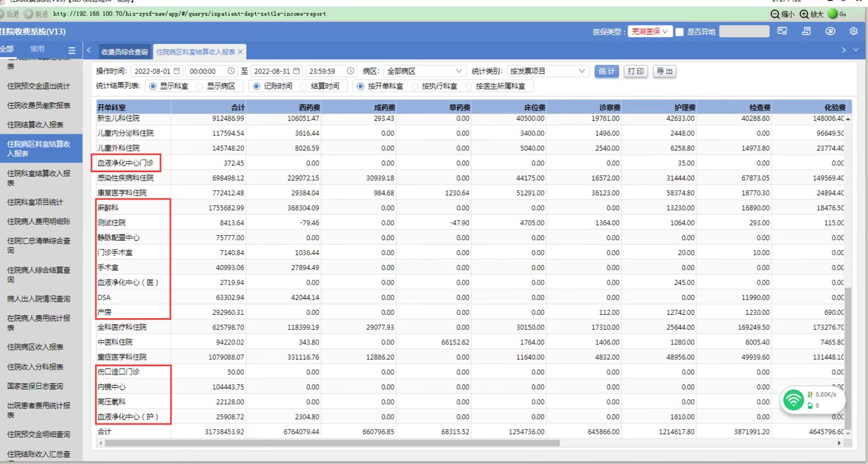This screenshot has width=868, height=464.
Task: Select the 常用 sidebar tab
Action: click(37, 49)
